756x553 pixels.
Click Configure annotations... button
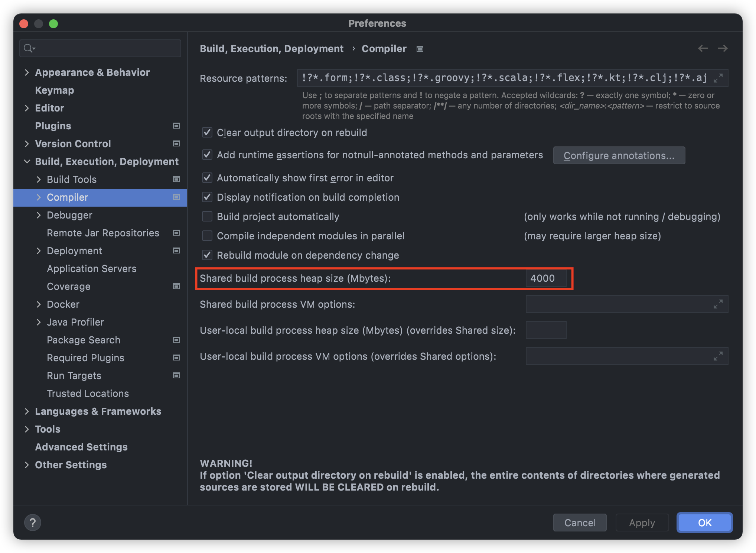[619, 155]
